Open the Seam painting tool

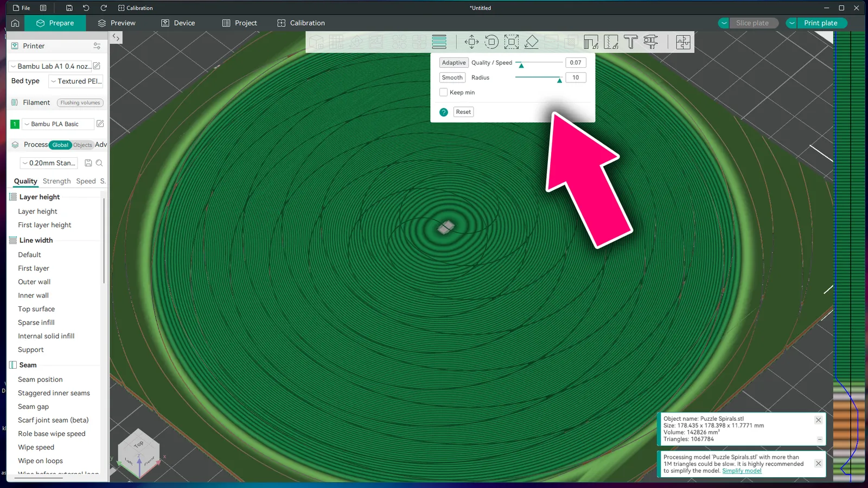point(611,42)
